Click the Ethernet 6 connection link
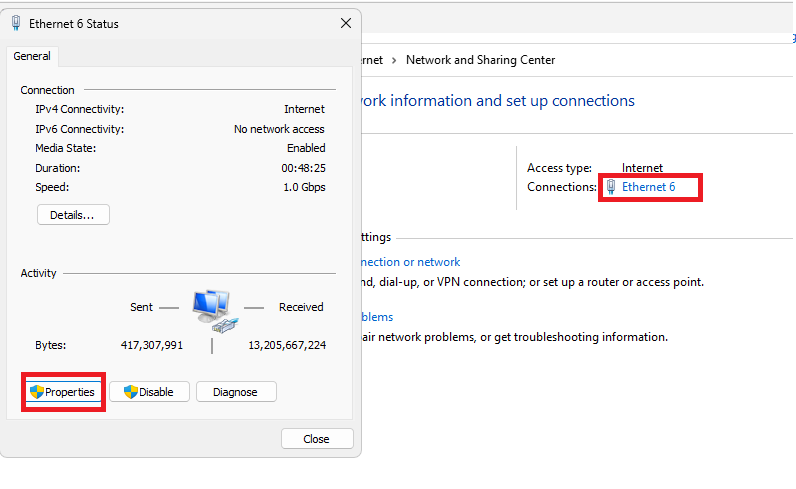Viewport: 796px width, 489px height. point(648,187)
